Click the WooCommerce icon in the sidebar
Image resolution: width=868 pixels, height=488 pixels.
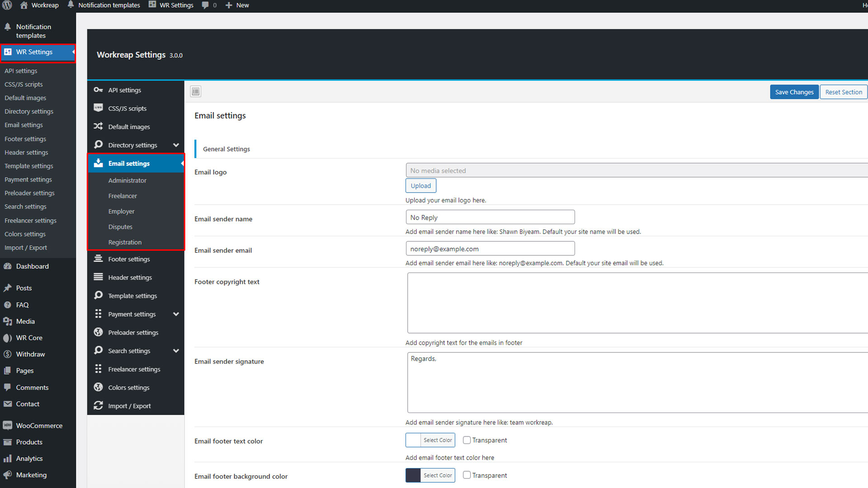click(7, 426)
